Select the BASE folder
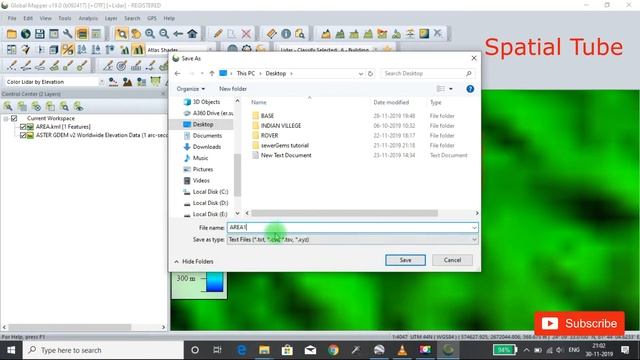 pos(267,116)
